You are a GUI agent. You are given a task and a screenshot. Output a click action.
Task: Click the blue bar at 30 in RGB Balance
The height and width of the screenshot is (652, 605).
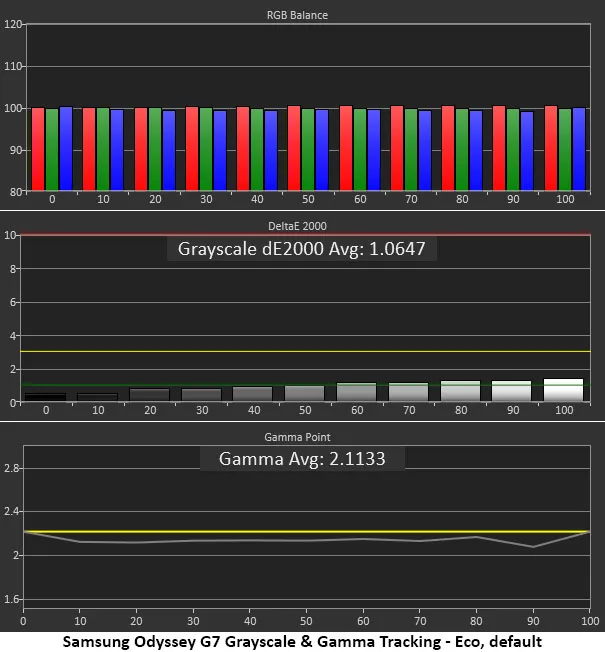coord(219,148)
